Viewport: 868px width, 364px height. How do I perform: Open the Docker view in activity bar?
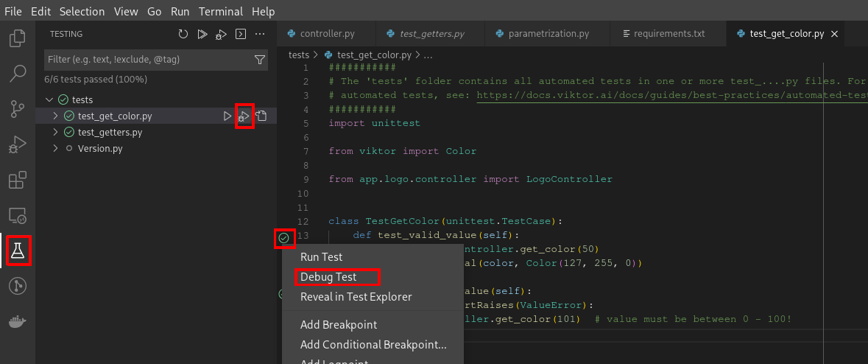click(x=18, y=321)
